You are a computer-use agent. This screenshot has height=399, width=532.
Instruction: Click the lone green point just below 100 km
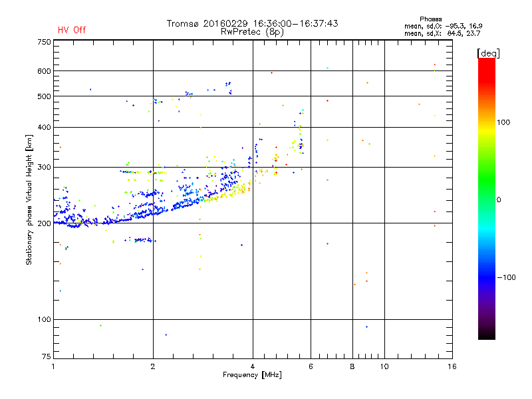click(x=101, y=326)
